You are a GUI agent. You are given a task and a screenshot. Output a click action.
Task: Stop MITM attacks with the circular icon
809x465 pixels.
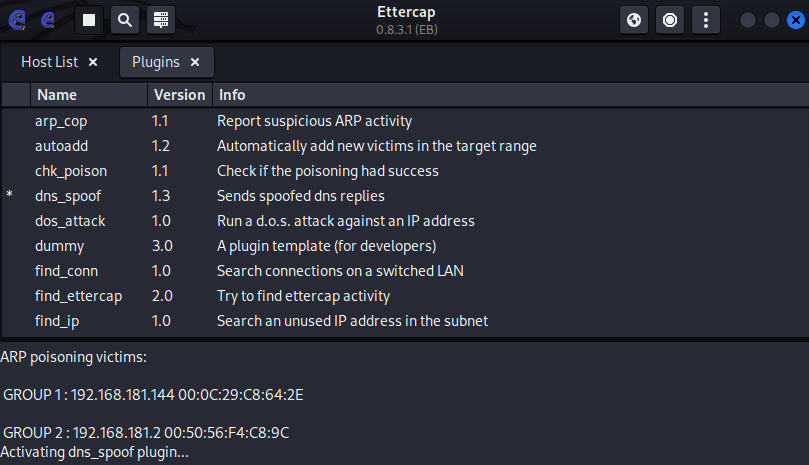coord(670,19)
